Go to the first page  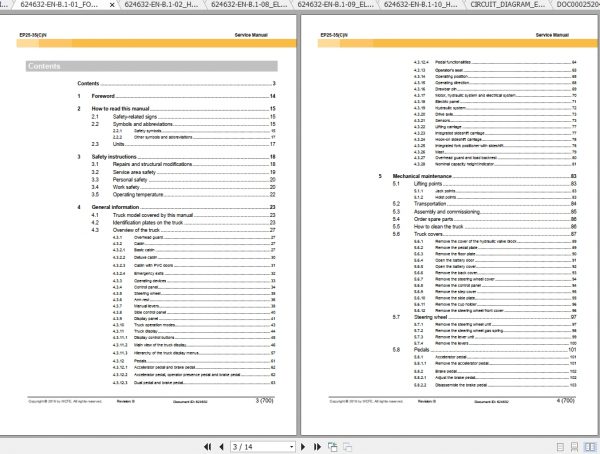point(207,447)
